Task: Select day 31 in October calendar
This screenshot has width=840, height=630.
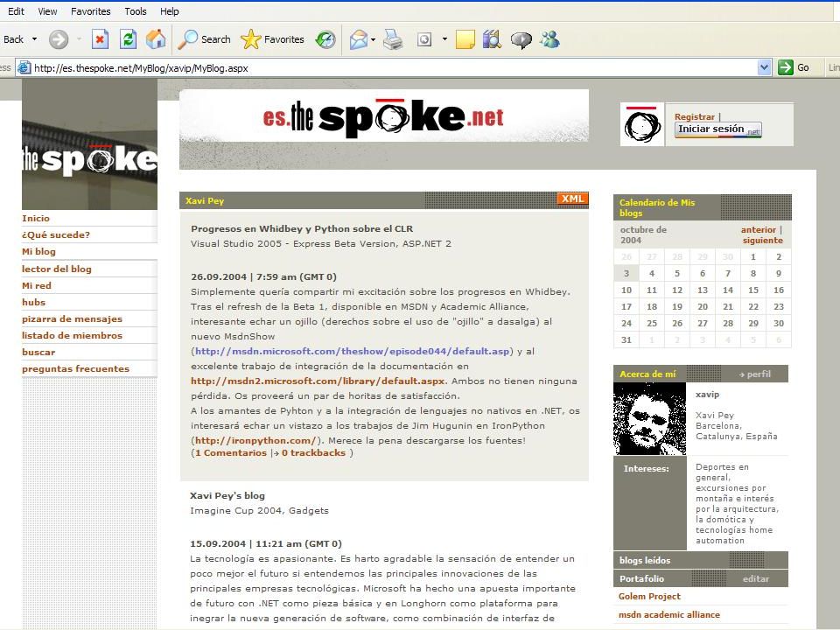Action: (x=626, y=339)
